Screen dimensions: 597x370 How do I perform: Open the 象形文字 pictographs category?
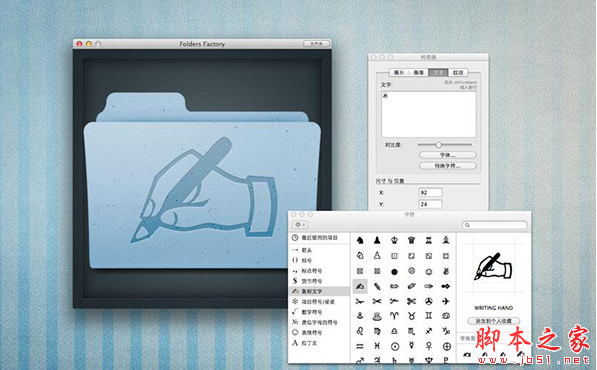(x=319, y=291)
